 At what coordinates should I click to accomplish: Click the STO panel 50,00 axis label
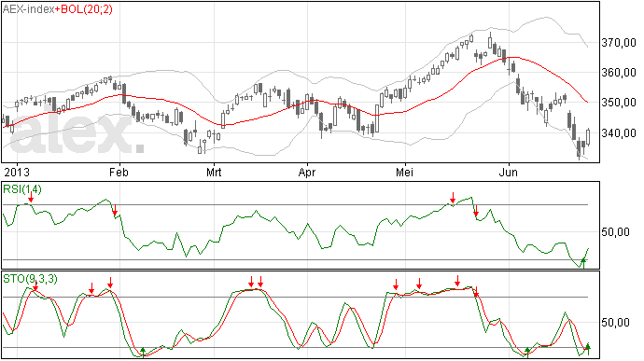[615, 323]
